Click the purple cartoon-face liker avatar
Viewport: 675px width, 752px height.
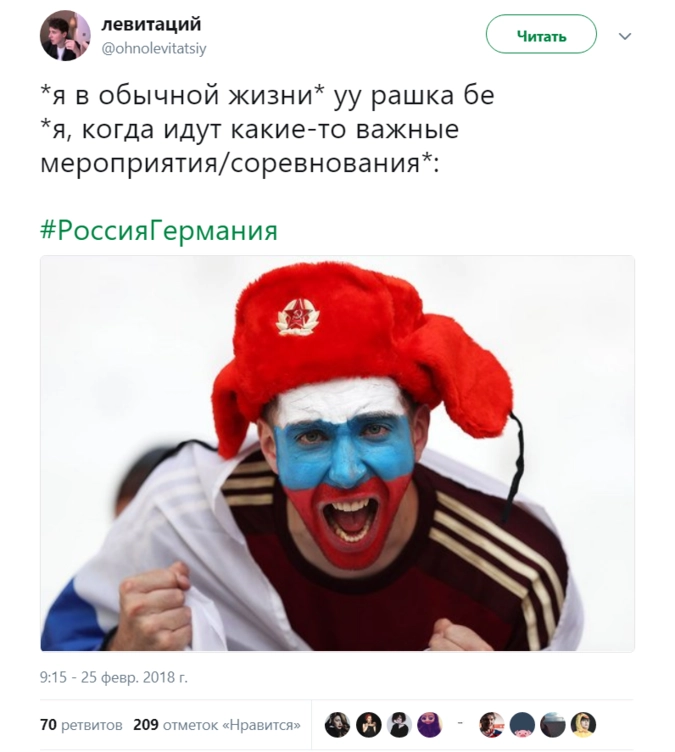429,724
